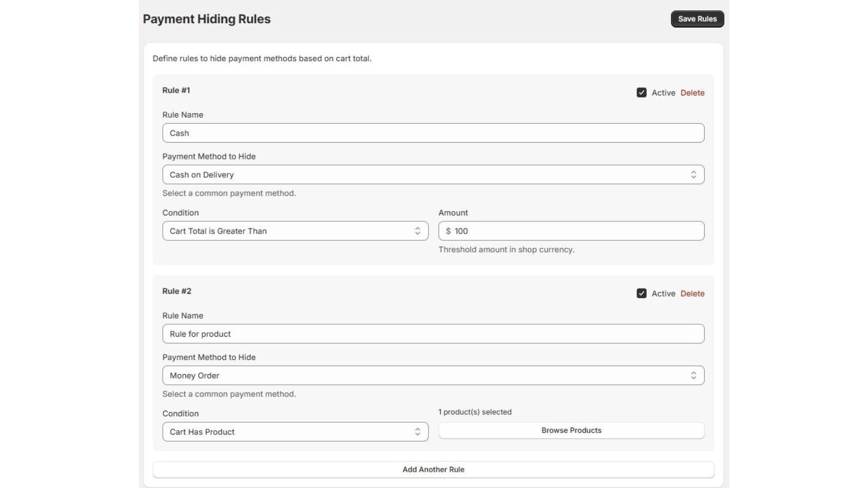This screenshot has height=488, width=868.
Task: Open the Money Order payment method dropdown
Action: 423,375
